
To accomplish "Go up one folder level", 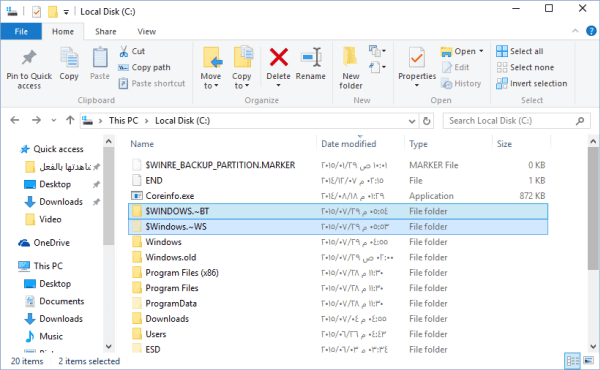I will tap(70, 121).
